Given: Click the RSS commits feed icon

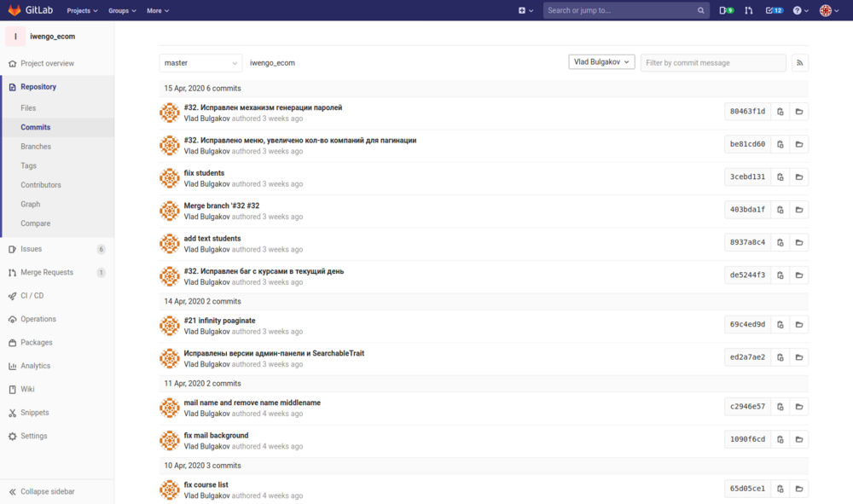Looking at the screenshot, I should pyautogui.click(x=799, y=62).
